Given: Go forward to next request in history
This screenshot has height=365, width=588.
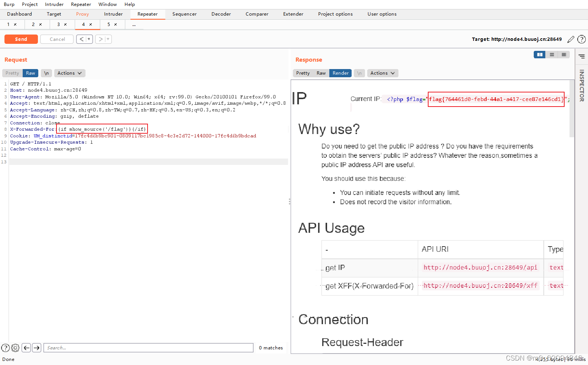Looking at the screenshot, I should [x=100, y=39].
